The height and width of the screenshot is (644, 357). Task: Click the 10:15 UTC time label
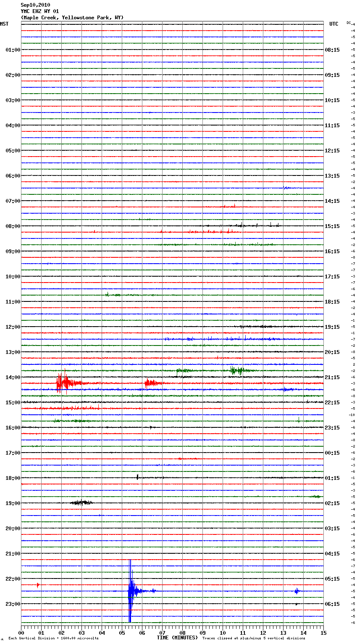pos(332,100)
